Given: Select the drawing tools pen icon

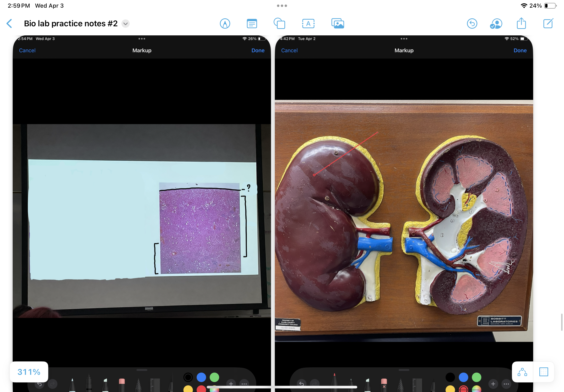Looking at the screenshot, I should tap(225, 24).
